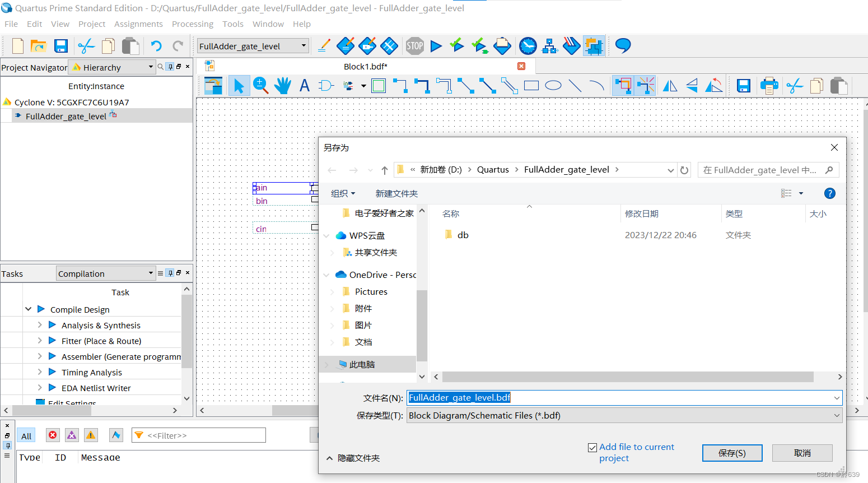Click the refresh button beside address bar

click(x=684, y=170)
